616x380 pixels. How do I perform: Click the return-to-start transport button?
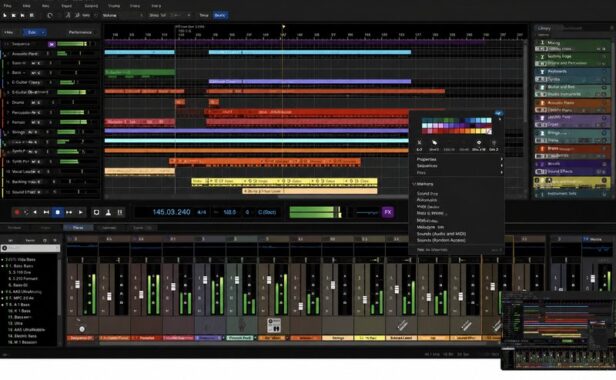point(46,212)
